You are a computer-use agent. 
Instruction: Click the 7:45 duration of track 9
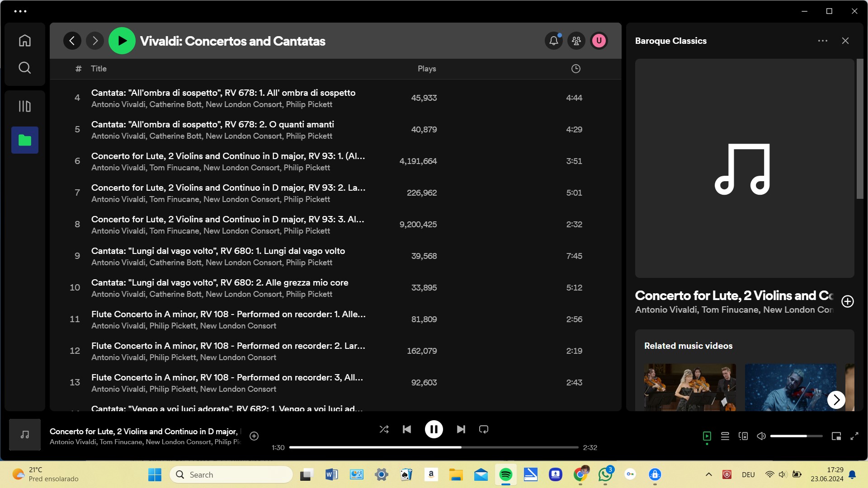[x=574, y=256]
